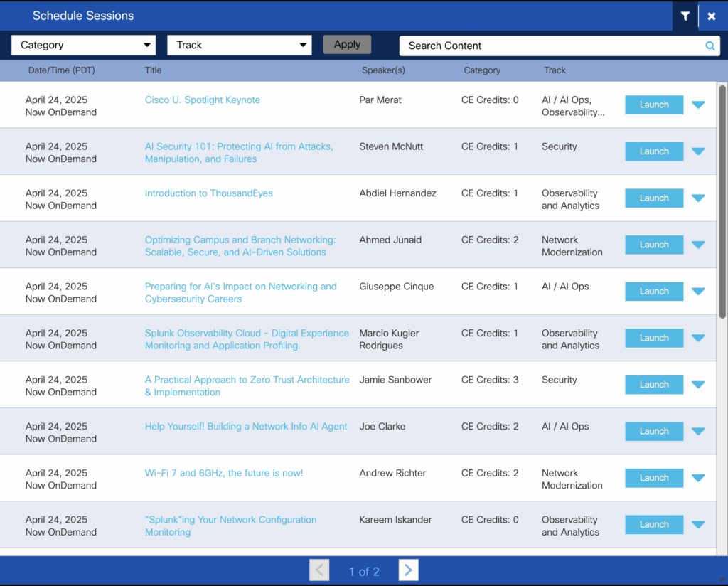This screenshot has width=728, height=586.
Task: Click speaker name Par Merat
Action: point(380,100)
